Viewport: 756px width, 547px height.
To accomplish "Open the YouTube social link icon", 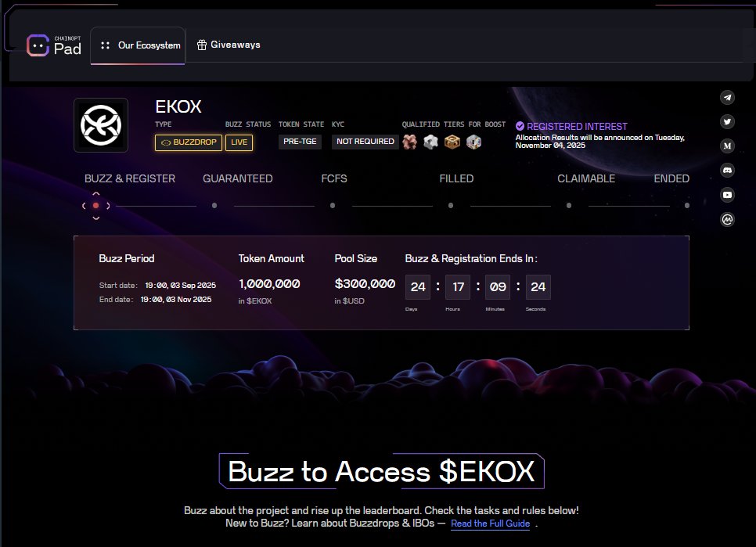I will pyautogui.click(x=727, y=195).
